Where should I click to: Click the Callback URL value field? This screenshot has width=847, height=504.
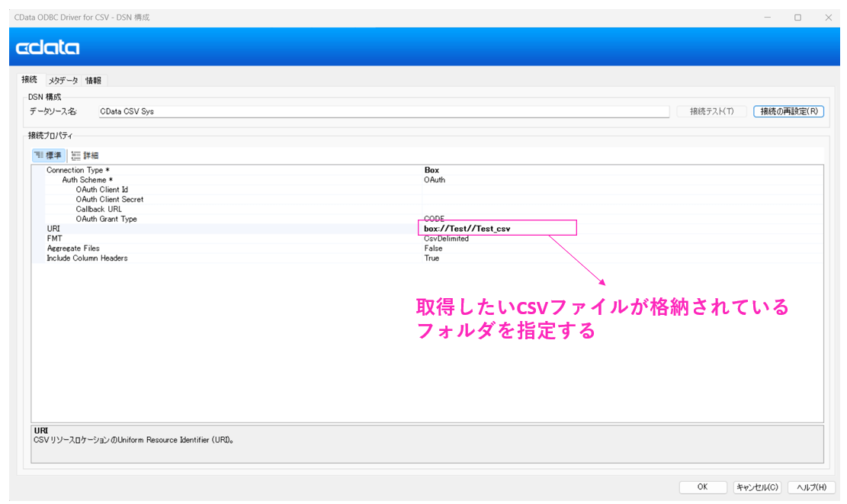[623, 209]
